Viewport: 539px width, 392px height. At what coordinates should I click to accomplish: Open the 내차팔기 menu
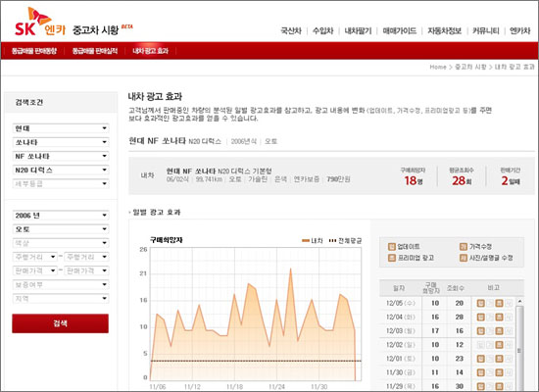358,31
